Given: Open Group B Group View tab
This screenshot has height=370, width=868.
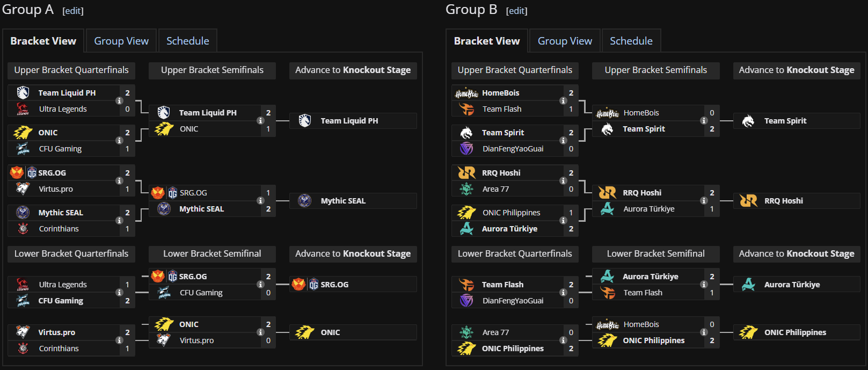Looking at the screenshot, I should coord(565,41).
